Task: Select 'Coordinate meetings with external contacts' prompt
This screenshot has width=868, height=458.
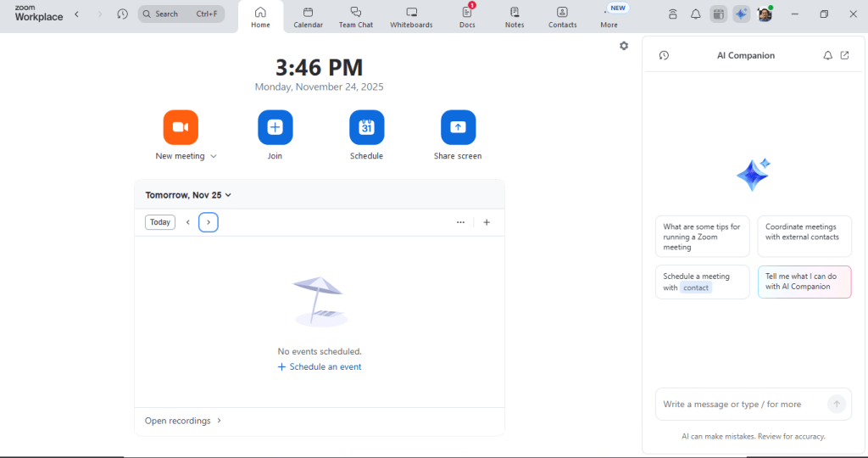Action: tap(804, 237)
